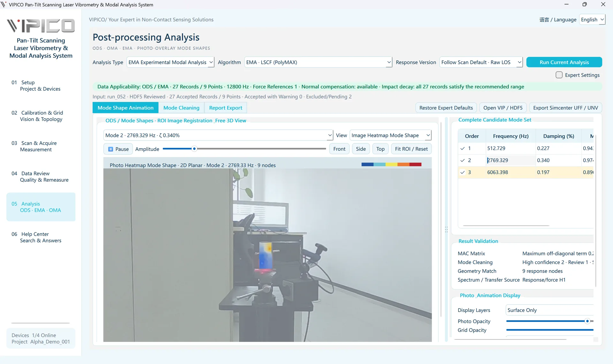The height and width of the screenshot is (364, 613).
Task: Click damping value 0.340
Action: point(558,160)
